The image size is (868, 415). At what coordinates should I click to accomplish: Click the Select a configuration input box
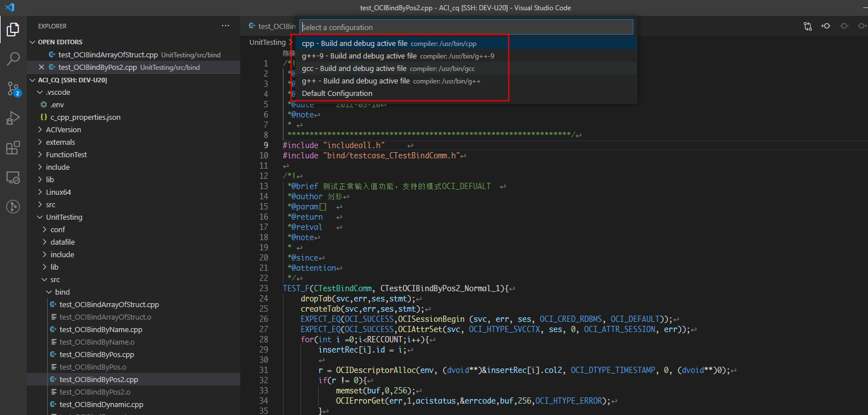click(466, 27)
